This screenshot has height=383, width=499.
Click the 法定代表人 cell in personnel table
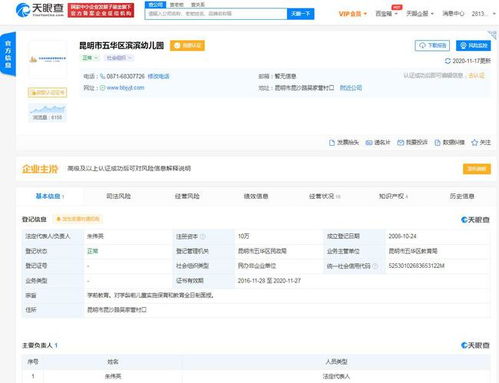(x=336, y=376)
